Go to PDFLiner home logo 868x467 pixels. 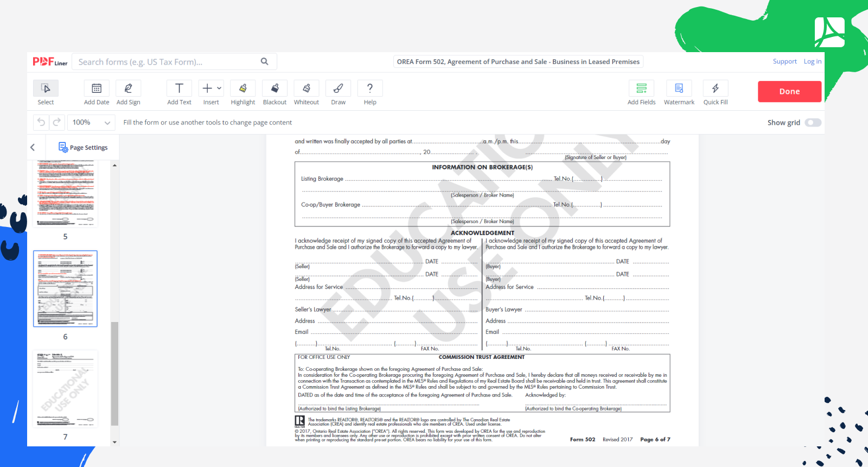point(50,62)
